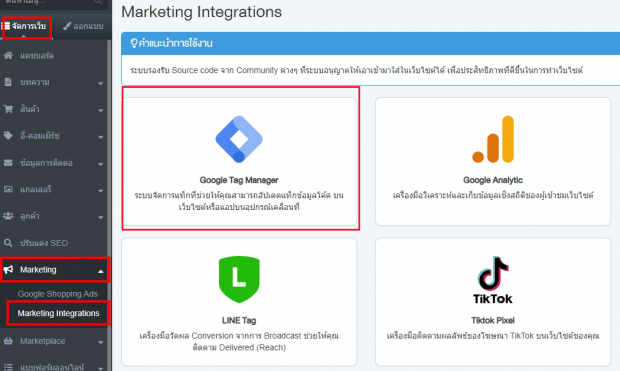Click the Marketing megaphone icon

pos(8,270)
